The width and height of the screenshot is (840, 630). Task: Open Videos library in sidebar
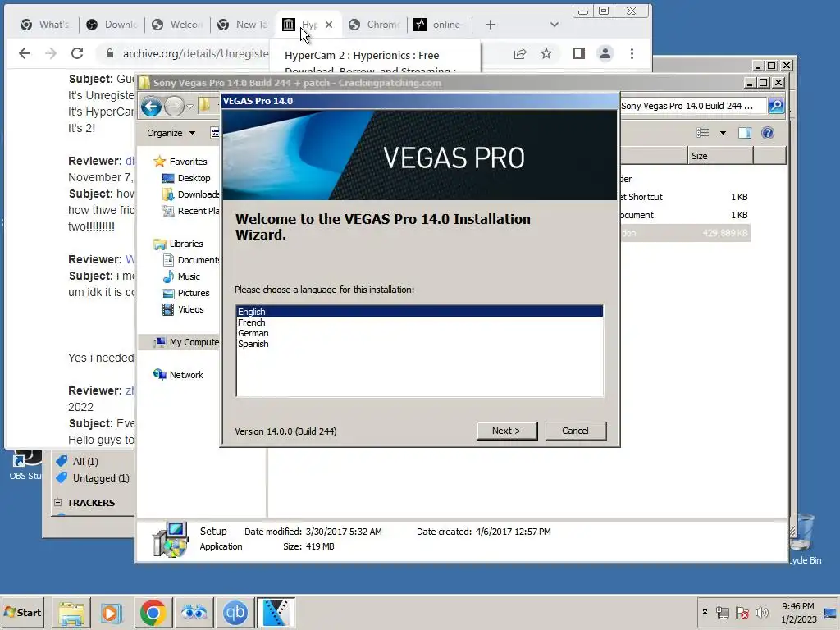[183, 309]
